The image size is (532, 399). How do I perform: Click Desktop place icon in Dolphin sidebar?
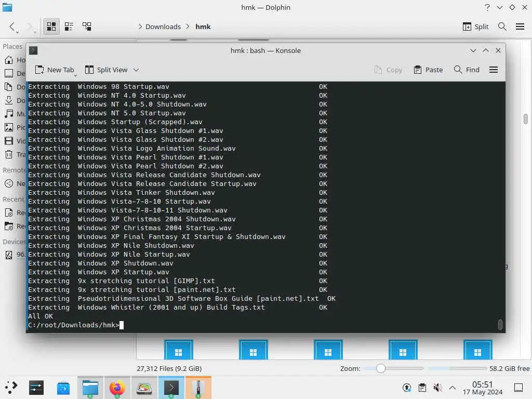(x=9, y=73)
